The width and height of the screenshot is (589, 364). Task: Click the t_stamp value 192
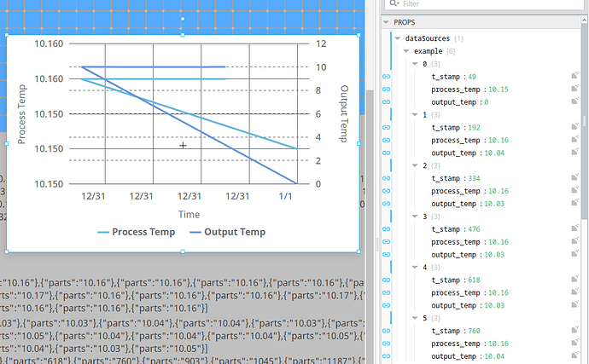[x=474, y=128]
